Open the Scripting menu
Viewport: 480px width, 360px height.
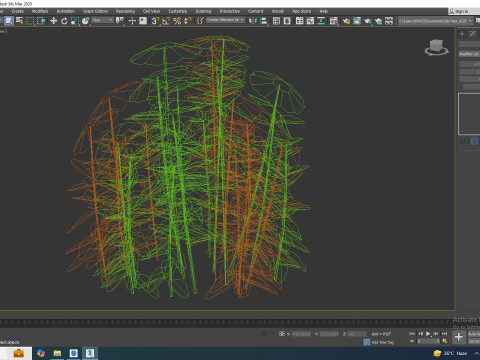coord(203,11)
